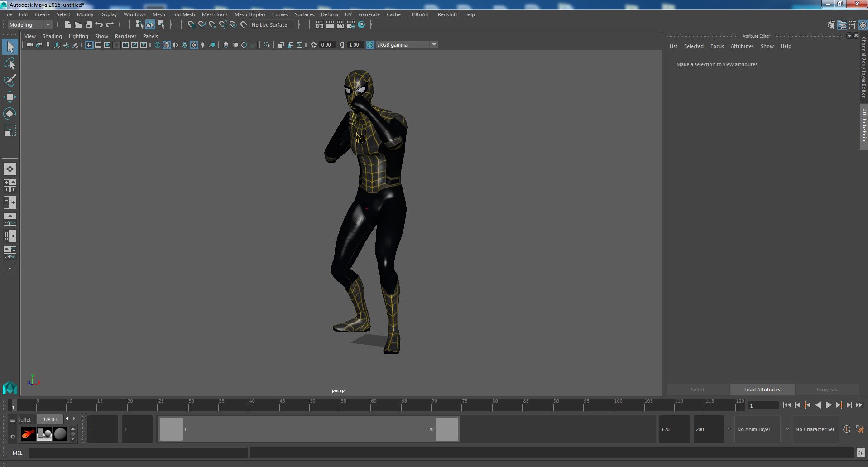Toggle film gate overlay

(x=98, y=45)
